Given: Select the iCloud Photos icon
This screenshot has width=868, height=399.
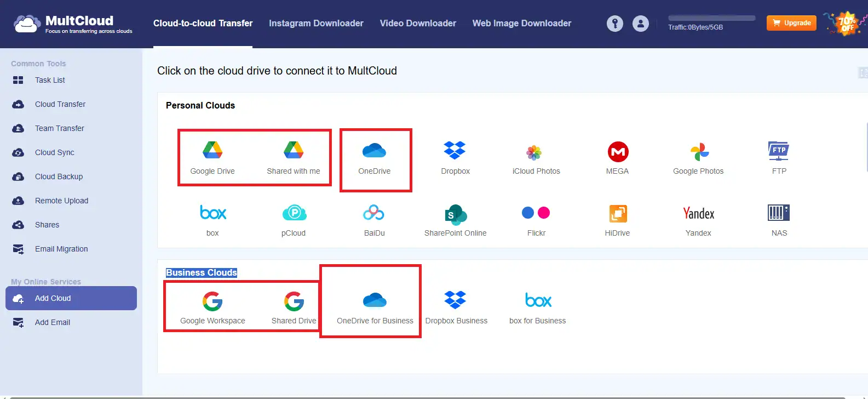Looking at the screenshot, I should (536, 152).
